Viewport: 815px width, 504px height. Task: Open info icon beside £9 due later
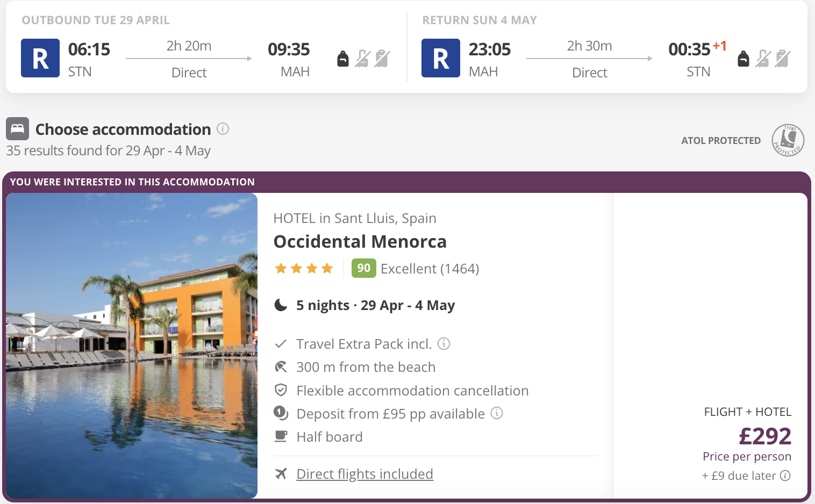click(785, 476)
